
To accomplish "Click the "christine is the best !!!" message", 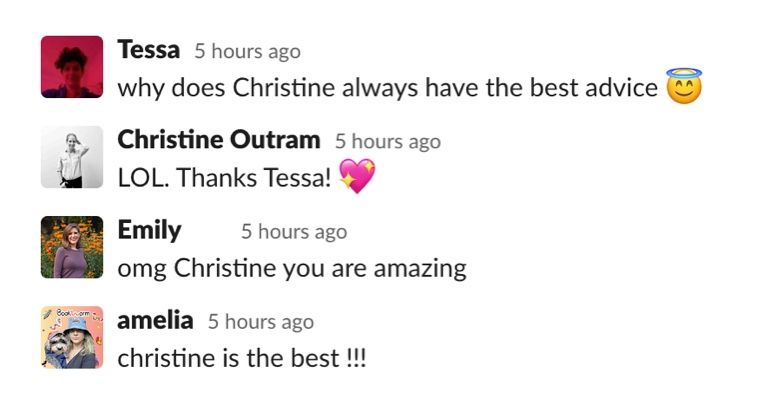I will tap(241, 358).
